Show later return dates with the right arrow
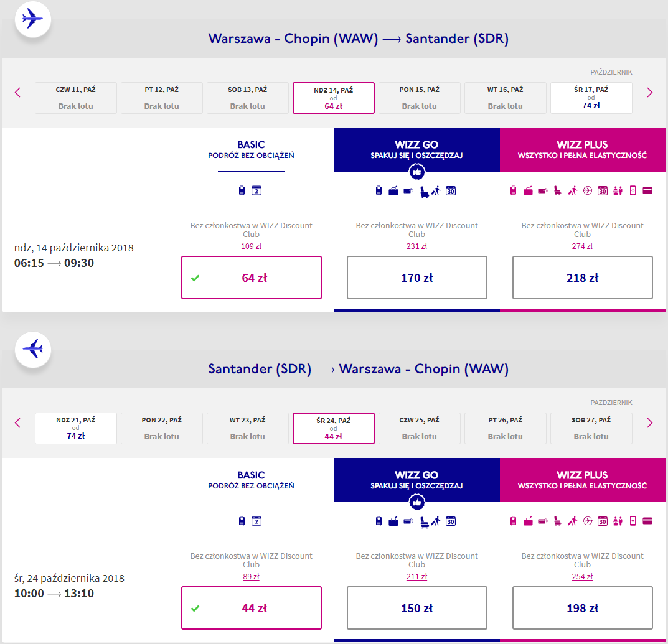This screenshot has width=668, height=644. click(x=650, y=423)
